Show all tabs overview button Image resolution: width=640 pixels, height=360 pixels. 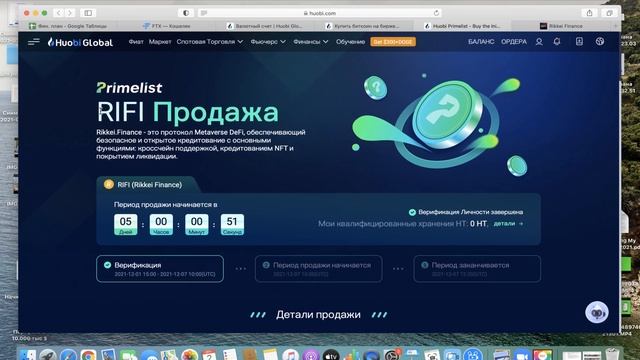609,13
